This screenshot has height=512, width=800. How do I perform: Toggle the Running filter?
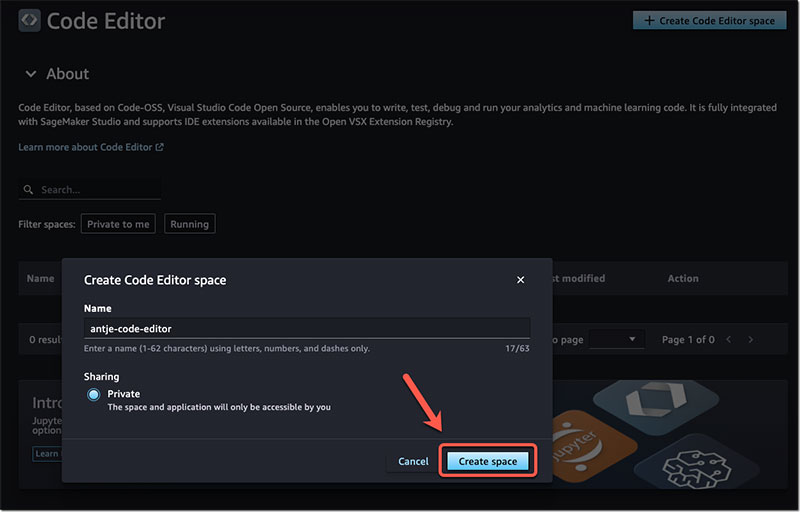(189, 224)
